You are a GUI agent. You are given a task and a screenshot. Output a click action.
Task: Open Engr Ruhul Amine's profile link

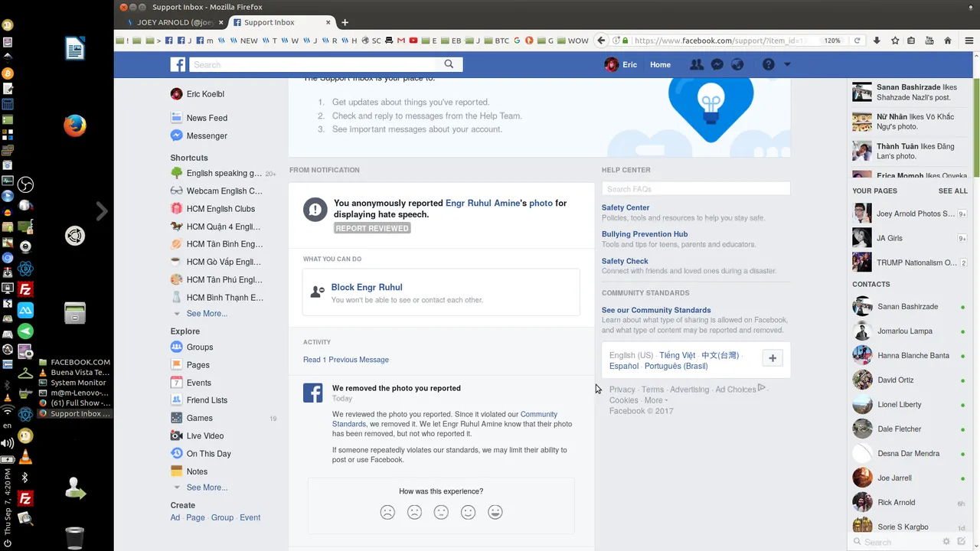coord(485,203)
